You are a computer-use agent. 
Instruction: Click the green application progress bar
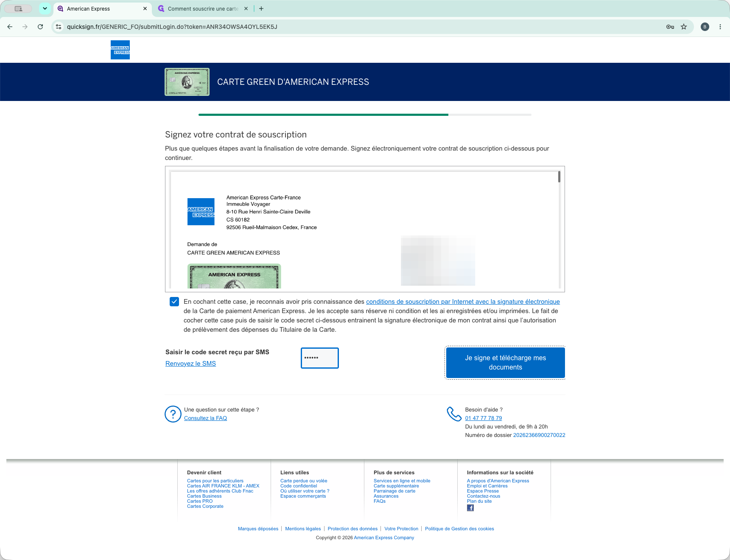click(x=323, y=115)
